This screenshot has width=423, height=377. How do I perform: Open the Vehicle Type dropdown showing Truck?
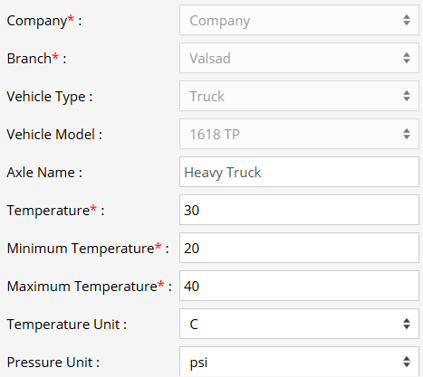pos(299,96)
